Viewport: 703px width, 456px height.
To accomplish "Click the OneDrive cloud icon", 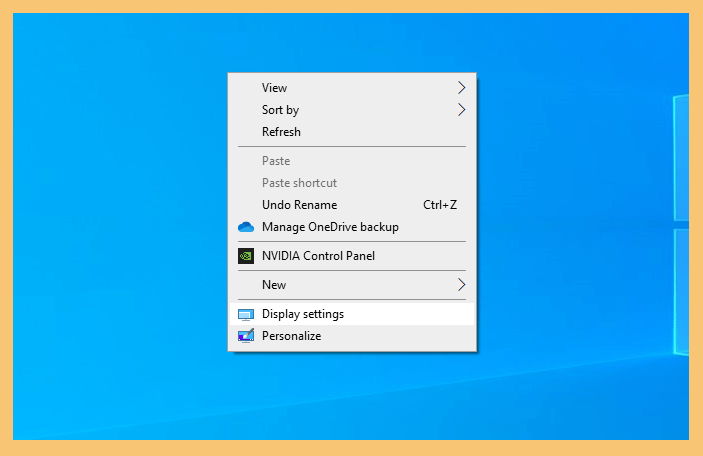I will 246,227.
